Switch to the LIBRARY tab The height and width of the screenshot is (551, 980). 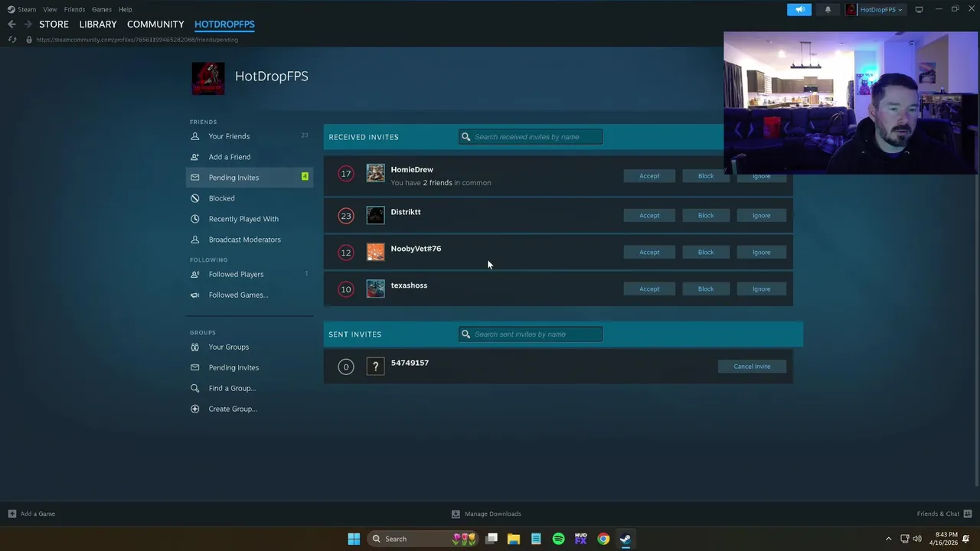click(98, 24)
